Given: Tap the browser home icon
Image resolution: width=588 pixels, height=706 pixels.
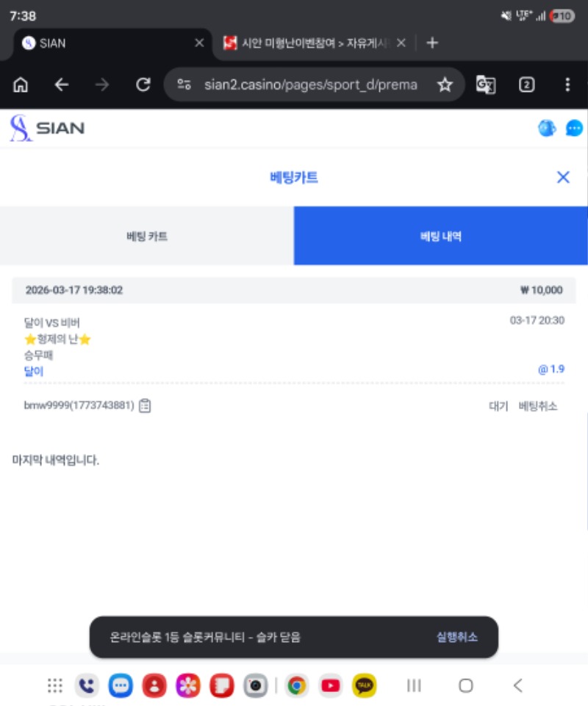Looking at the screenshot, I should click(21, 85).
